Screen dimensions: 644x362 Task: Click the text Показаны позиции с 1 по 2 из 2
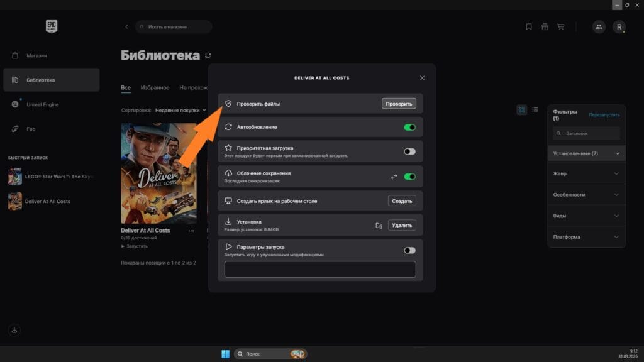[x=158, y=263]
